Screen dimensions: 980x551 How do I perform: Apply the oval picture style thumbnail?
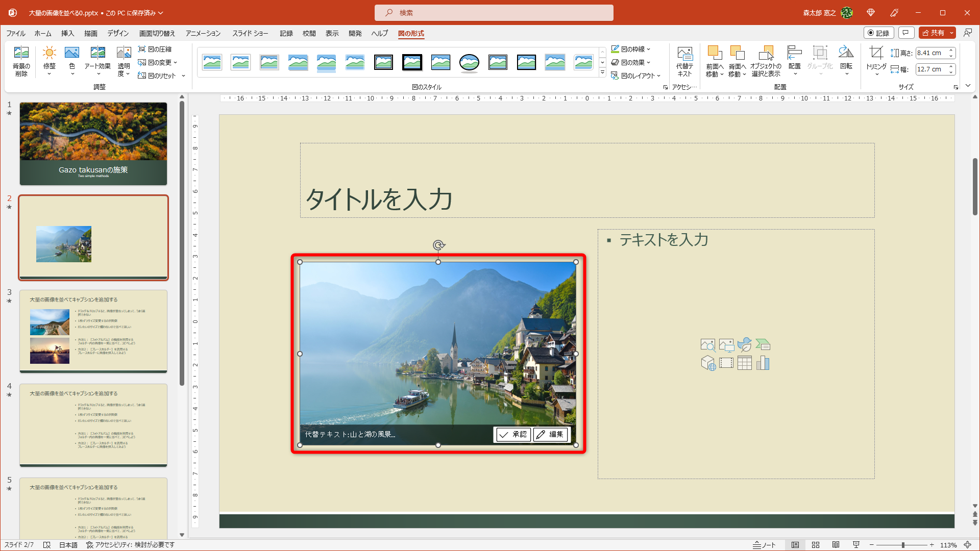(469, 63)
